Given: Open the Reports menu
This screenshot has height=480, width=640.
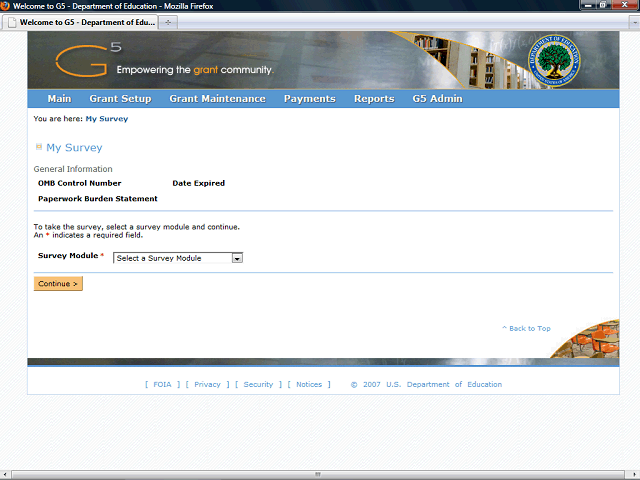Looking at the screenshot, I should click(374, 99).
